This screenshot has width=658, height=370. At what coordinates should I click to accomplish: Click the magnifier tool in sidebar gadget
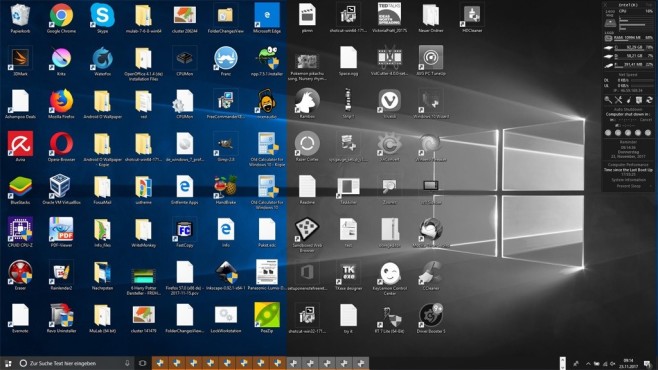click(x=608, y=100)
